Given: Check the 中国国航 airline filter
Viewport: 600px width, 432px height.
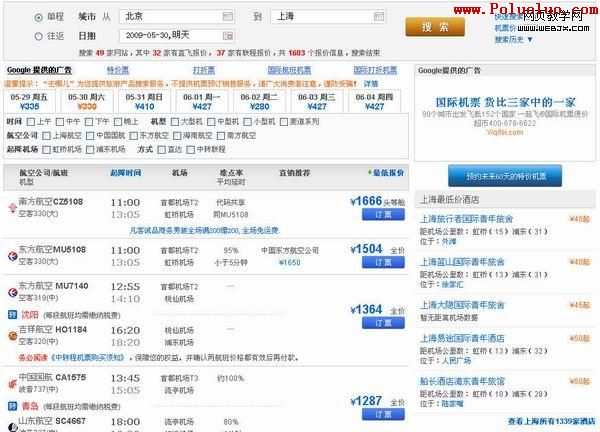Looking at the screenshot, I should [x=90, y=136].
